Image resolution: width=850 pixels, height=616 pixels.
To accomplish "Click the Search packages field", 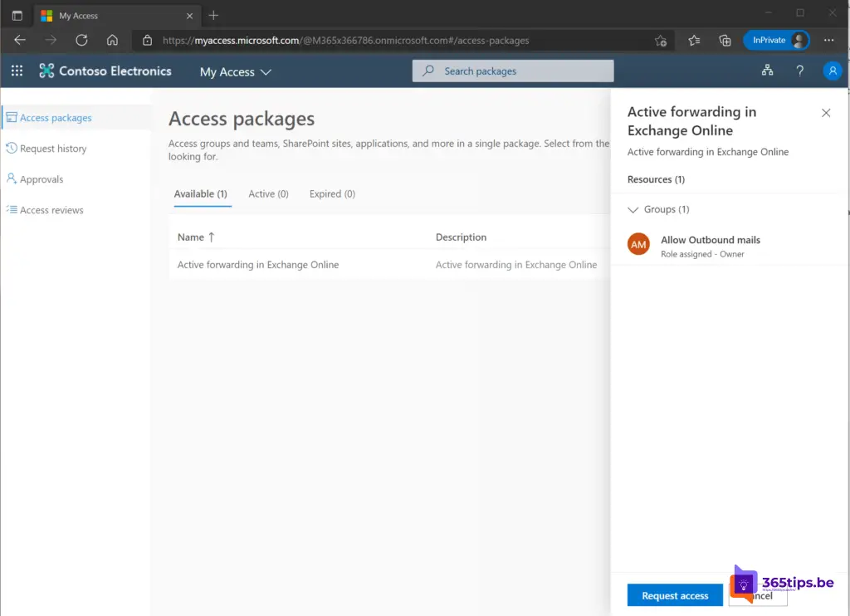I will 513,71.
